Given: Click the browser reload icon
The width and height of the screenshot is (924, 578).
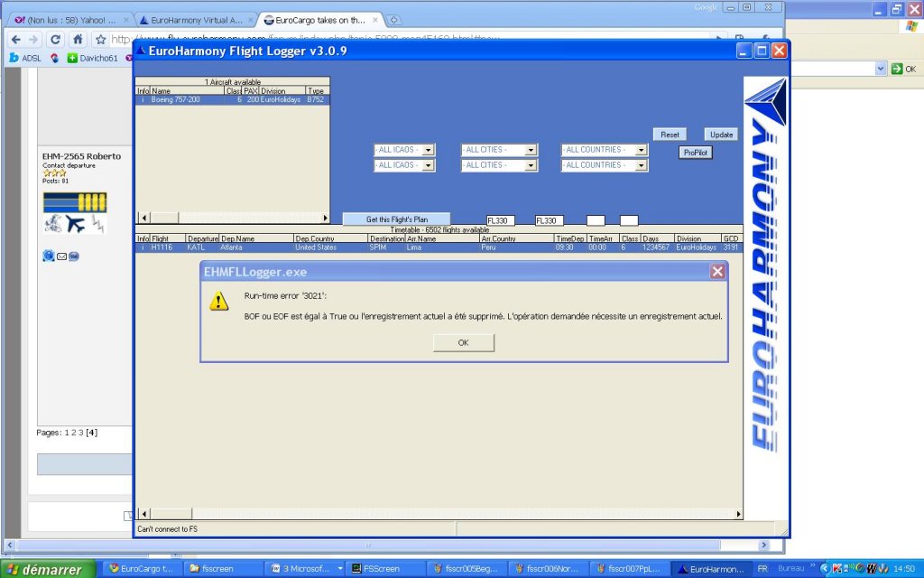Looking at the screenshot, I should click(x=56, y=40).
